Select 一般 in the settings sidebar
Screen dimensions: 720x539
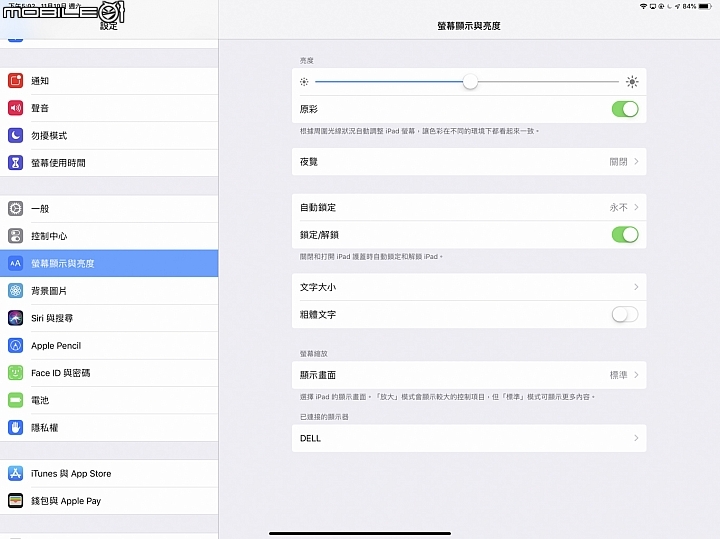coord(109,209)
